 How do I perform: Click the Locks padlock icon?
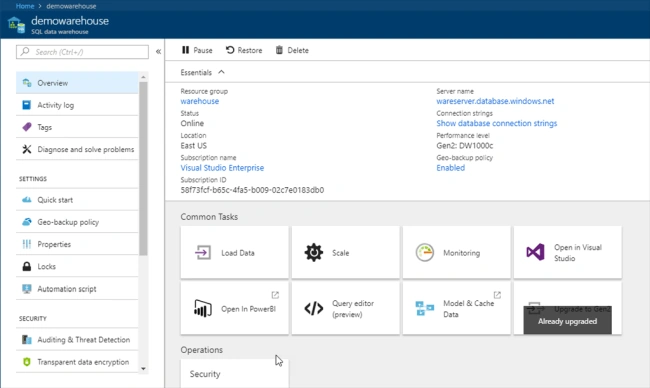click(x=27, y=266)
